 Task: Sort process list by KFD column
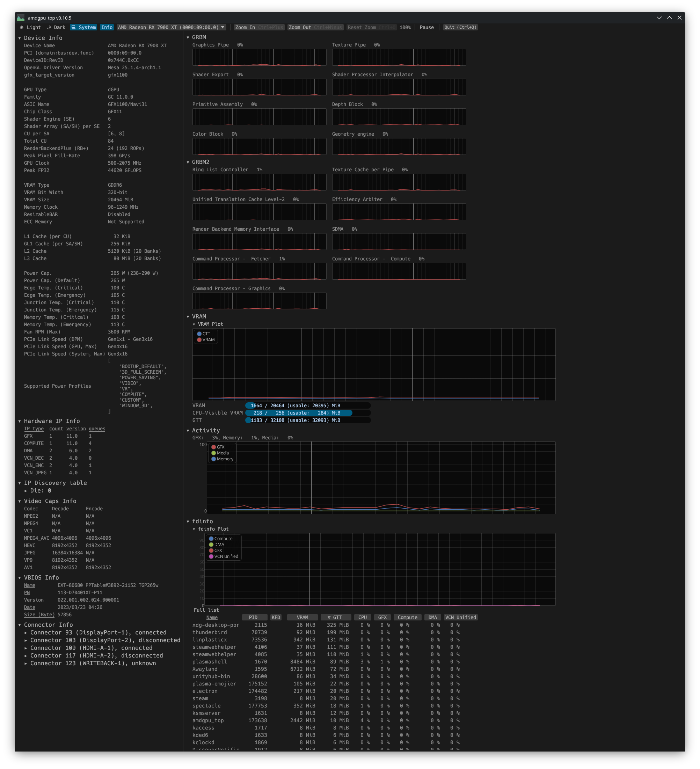(276, 618)
